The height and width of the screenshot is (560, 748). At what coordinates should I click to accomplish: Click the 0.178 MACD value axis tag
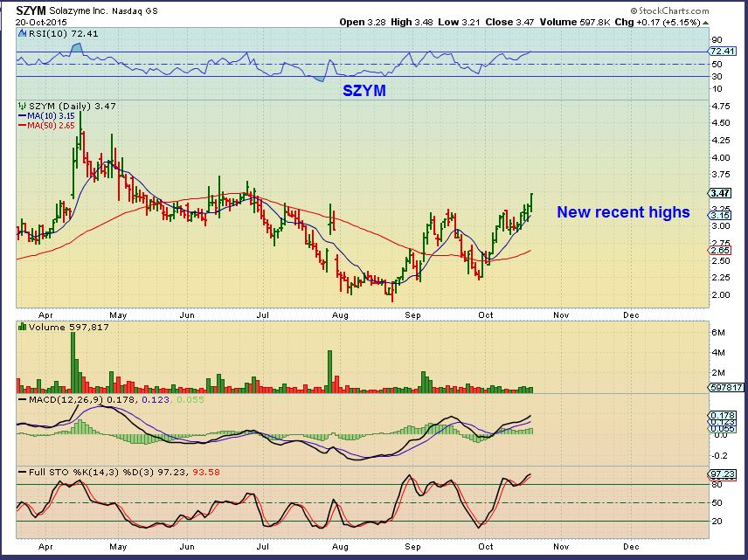point(722,415)
